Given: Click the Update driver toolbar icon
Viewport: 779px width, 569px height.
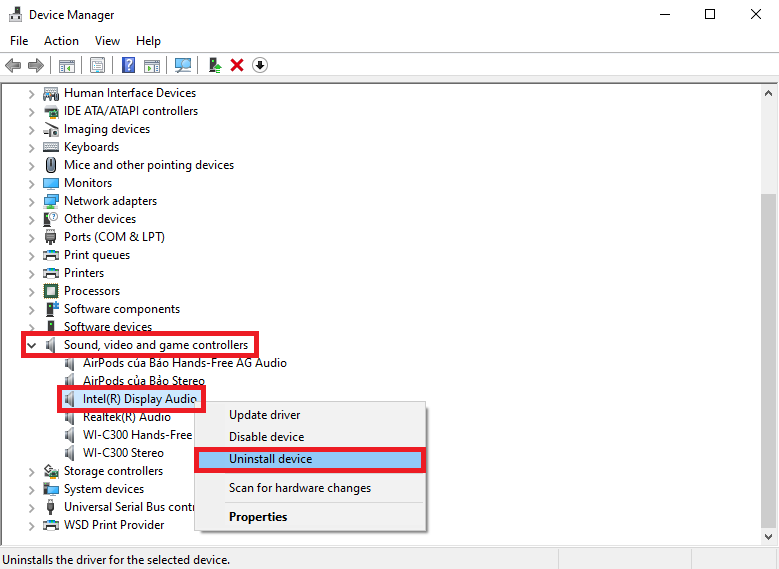Looking at the screenshot, I should click(215, 65).
